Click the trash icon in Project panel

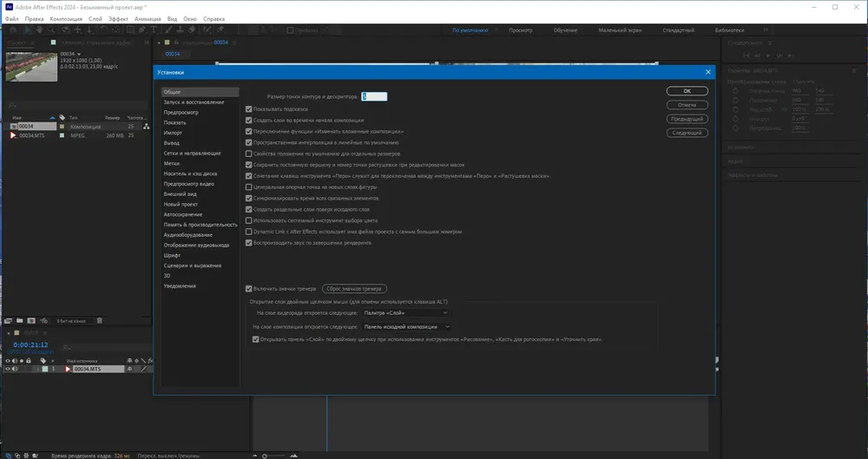point(100,320)
